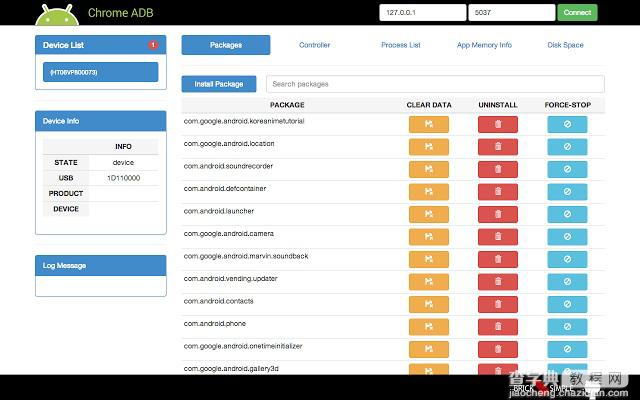Screen dimensions: 640x400
Task: Clear data for com.android.soundrecorder
Action: tap(429, 169)
